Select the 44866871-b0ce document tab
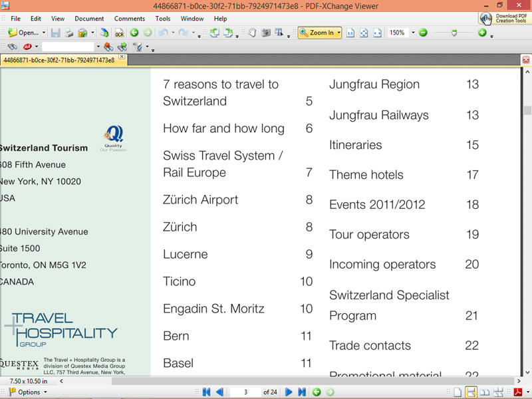Image resolution: width=532 pixels, height=399 pixels. 59,61
